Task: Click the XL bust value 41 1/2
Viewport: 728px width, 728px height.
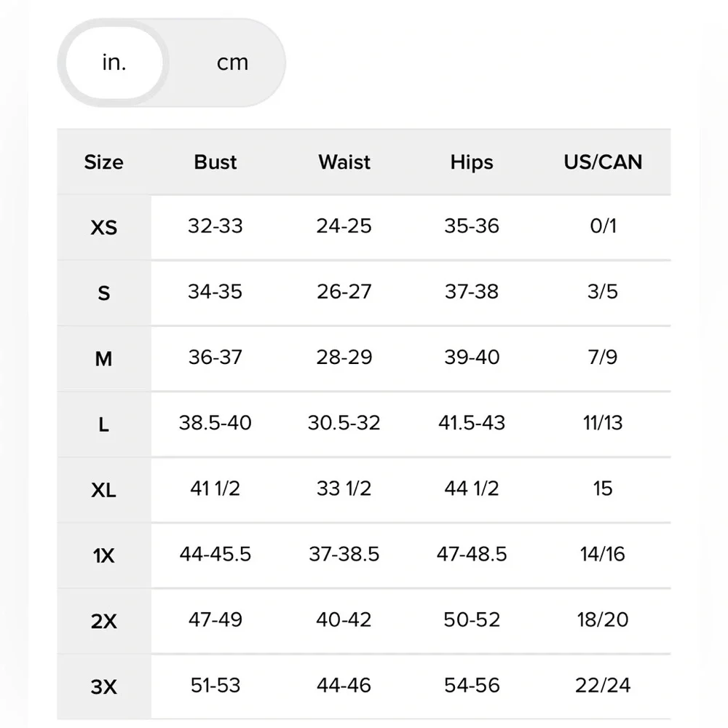Action: coord(215,488)
